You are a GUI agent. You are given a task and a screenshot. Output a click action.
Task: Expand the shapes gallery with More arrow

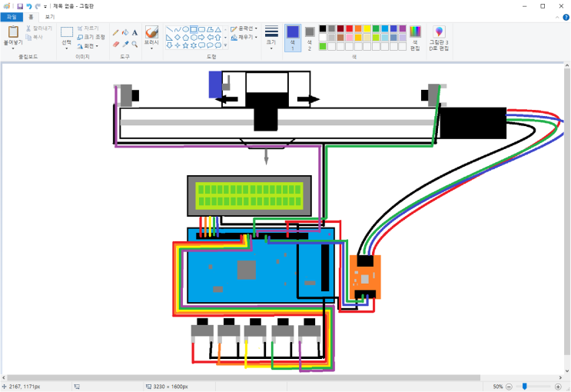[225, 45]
